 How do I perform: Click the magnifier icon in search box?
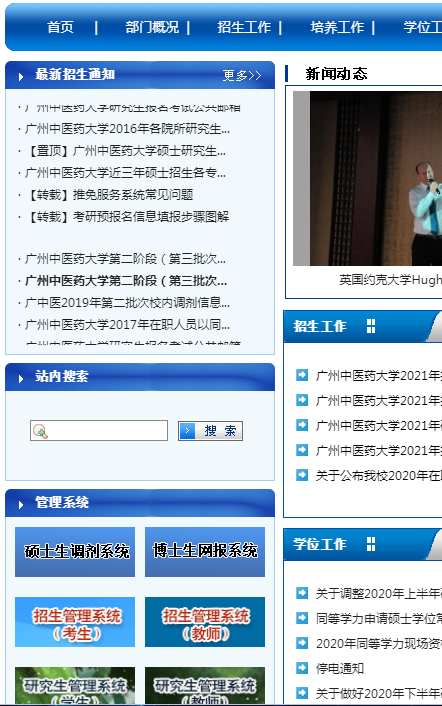coord(40,431)
